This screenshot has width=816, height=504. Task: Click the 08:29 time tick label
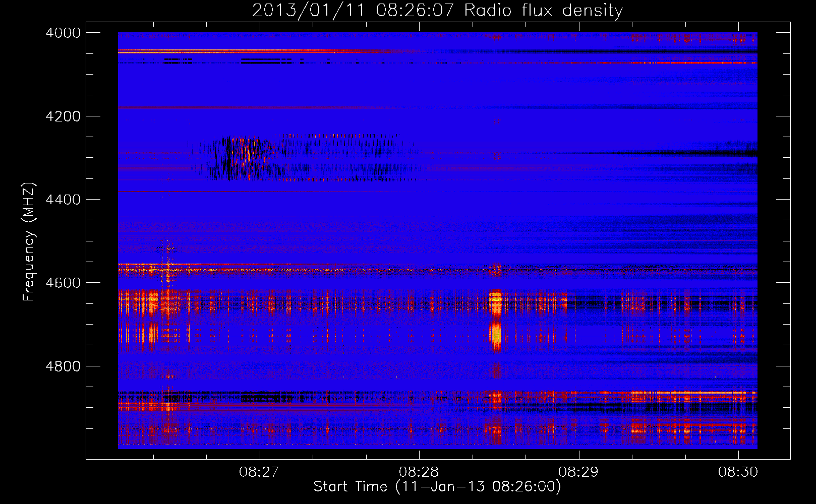tap(578, 472)
